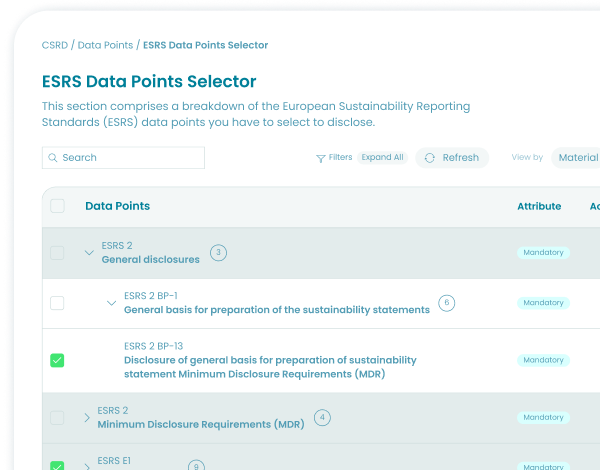Viewport: 600px width, 470px height.
Task: Click the 'ESRS E1' label
Action: [114, 461]
